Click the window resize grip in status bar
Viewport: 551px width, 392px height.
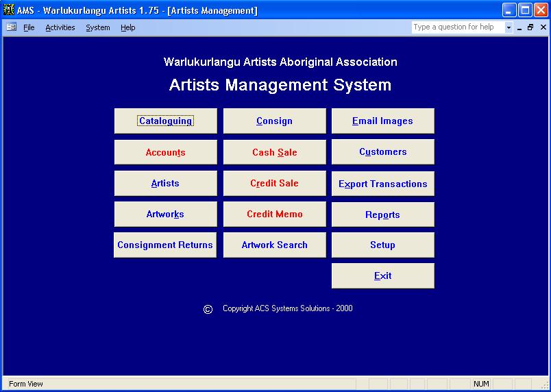click(545, 385)
